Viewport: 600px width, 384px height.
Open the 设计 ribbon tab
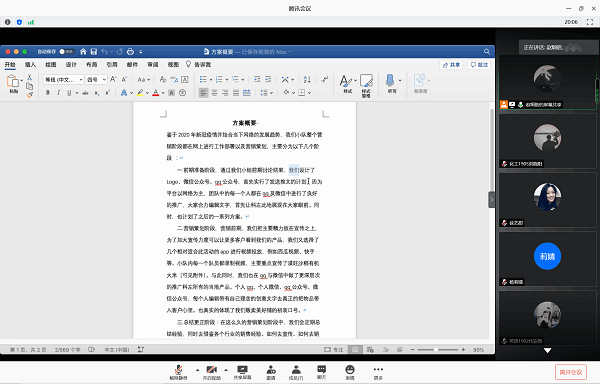[71, 65]
